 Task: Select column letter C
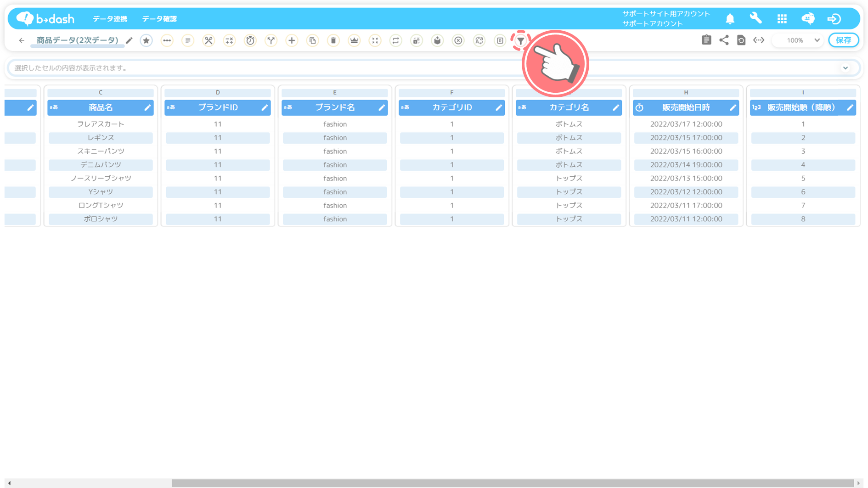pos(101,93)
